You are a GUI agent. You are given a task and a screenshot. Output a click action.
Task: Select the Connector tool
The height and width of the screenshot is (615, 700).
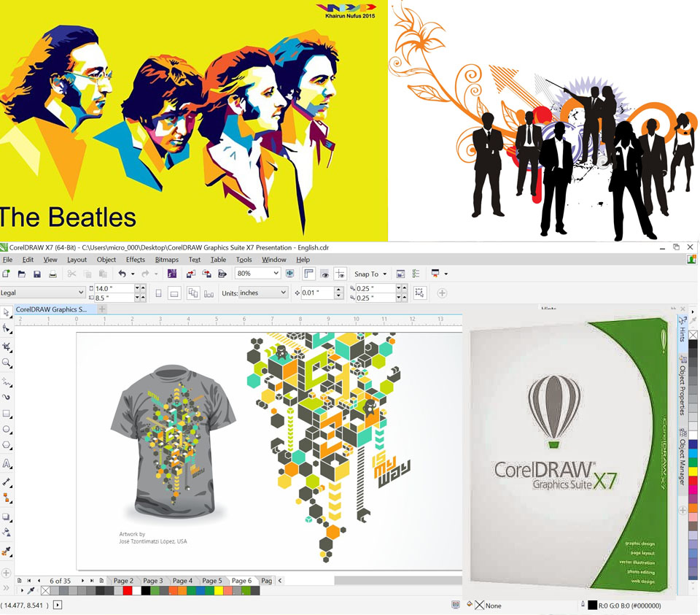click(x=7, y=497)
